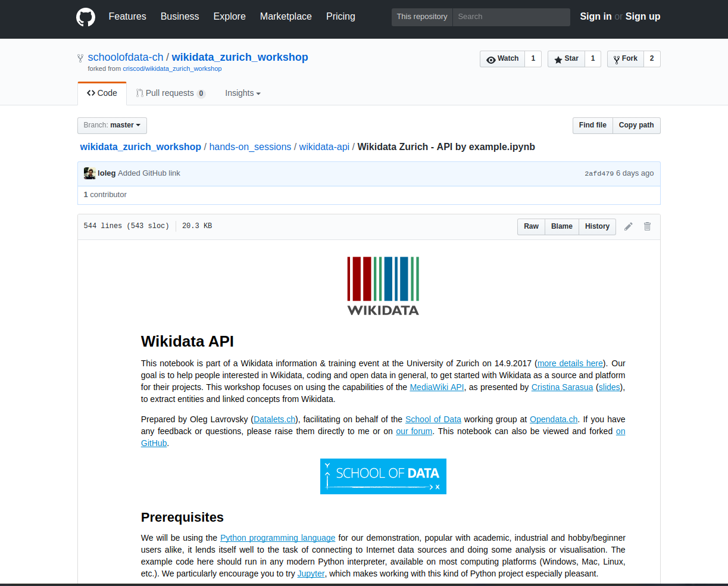Click the Wikidata barcode logo image

click(x=383, y=286)
